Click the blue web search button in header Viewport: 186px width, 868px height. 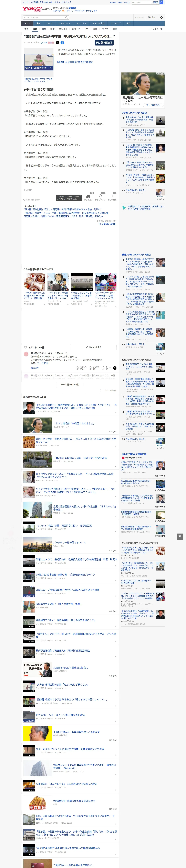pos(161,2)
